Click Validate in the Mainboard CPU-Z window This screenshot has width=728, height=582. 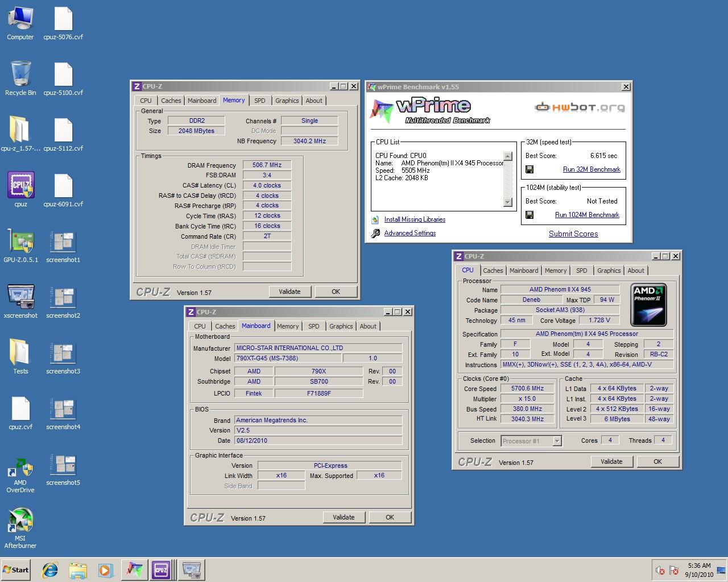344,517
